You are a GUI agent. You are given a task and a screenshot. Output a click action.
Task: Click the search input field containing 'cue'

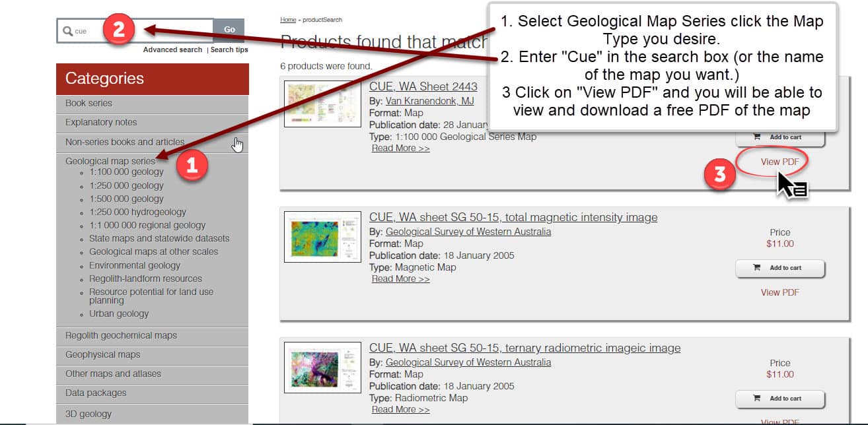pos(135,30)
